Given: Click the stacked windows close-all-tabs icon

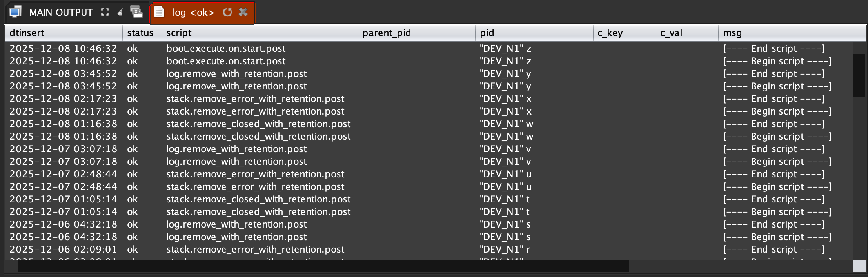Looking at the screenshot, I should 136,12.
